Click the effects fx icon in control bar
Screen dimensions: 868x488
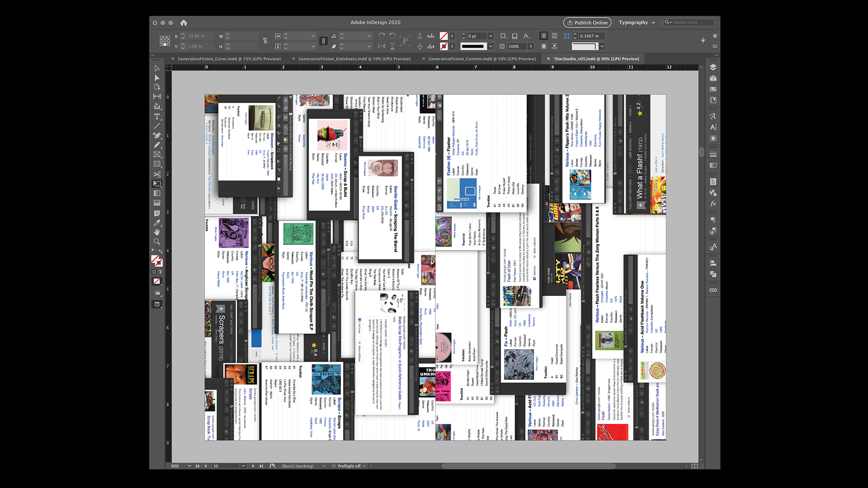pyautogui.click(x=526, y=36)
